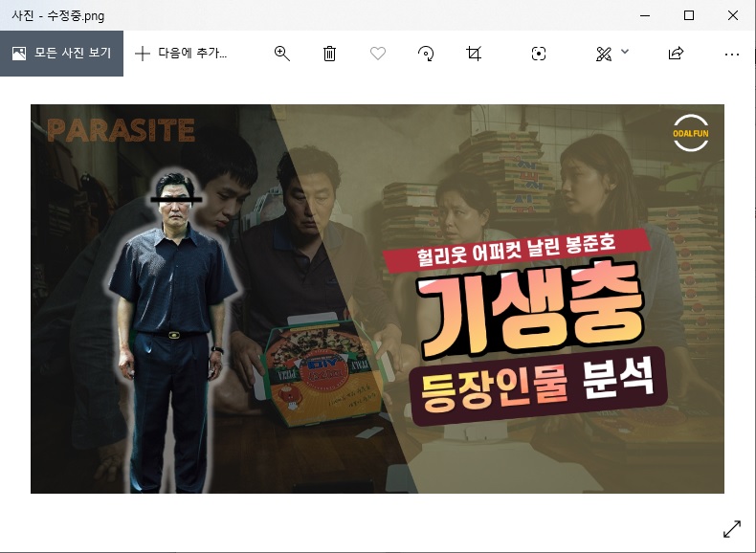The image size is (756, 553).
Task: Click the title "사진 - 수정중.png"
Action: pyautogui.click(x=57, y=16)
